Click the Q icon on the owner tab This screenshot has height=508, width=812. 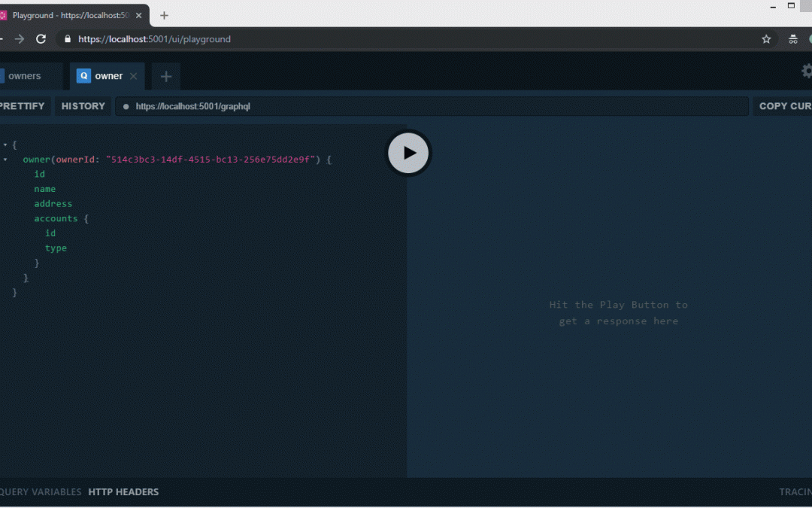click(x=83, y=76)
